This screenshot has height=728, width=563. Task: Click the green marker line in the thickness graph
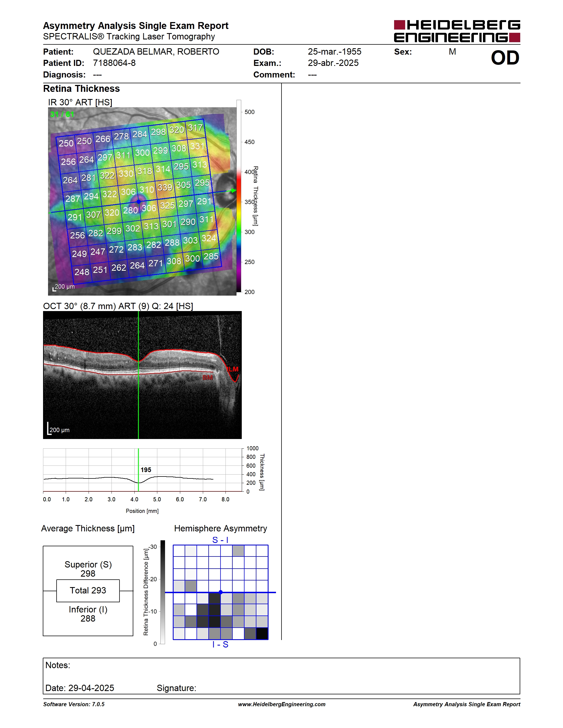click(x=139, y=470)
